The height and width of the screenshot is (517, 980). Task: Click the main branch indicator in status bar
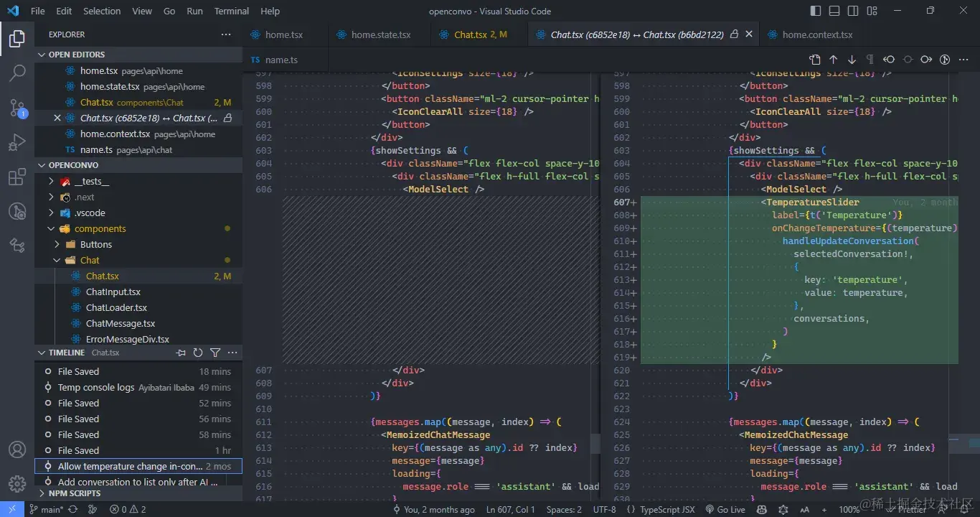pos(45,509)
